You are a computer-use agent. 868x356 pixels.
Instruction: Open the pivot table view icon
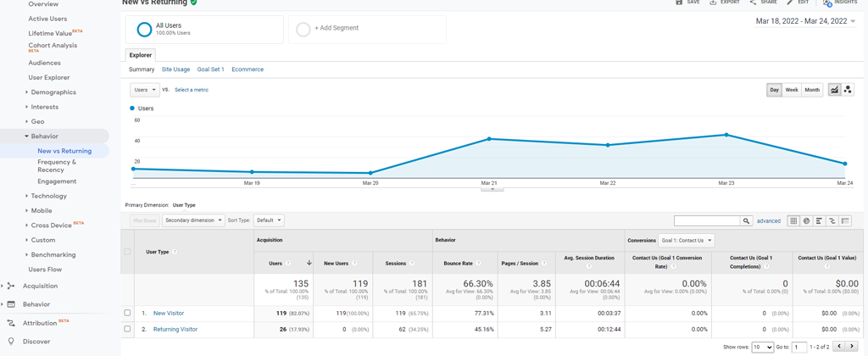[x=845, y=220]
